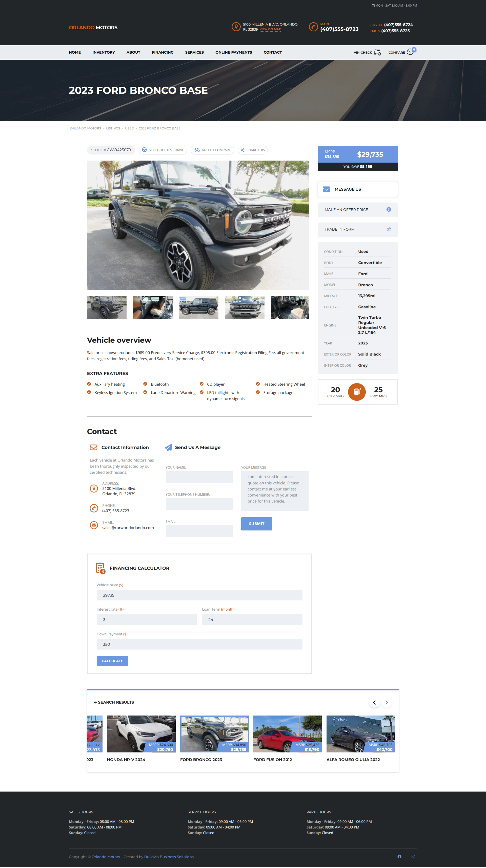Image resolution: width=486 pixels, height=868 pixels.
Task: Show previous search results with left arrow
Action: coord(374,703)
